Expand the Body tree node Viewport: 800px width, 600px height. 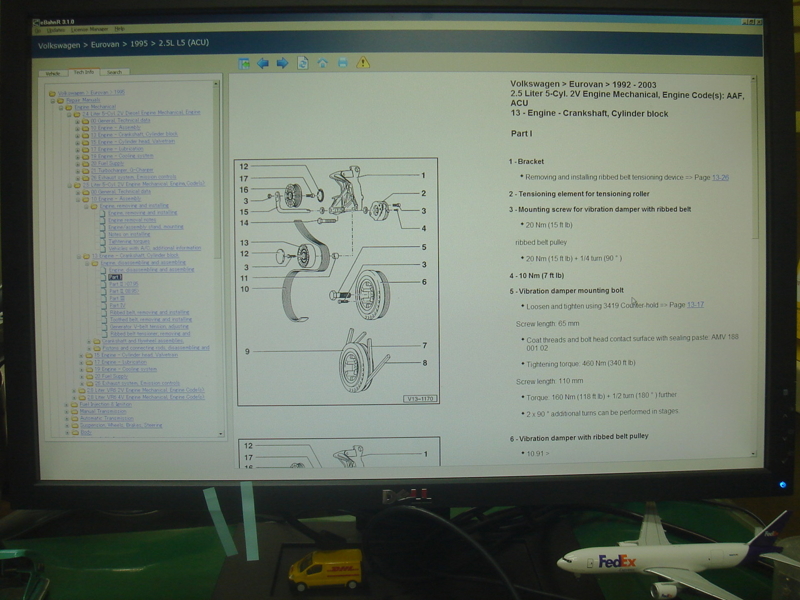coord(67,433)
